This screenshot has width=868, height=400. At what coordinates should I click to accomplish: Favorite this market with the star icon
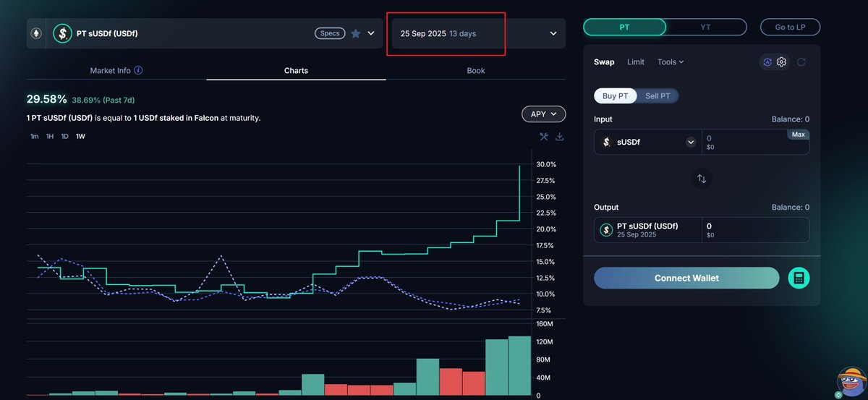pyautogui.click(x=355, y=33)
